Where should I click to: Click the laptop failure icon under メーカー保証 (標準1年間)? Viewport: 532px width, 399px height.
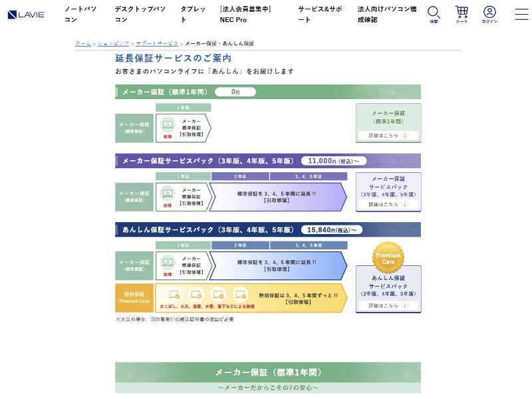coord(168,125)
